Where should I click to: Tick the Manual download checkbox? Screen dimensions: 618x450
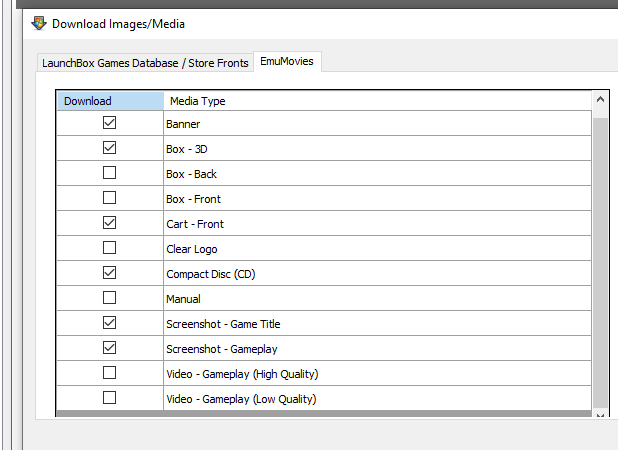(x=109, y=298)
